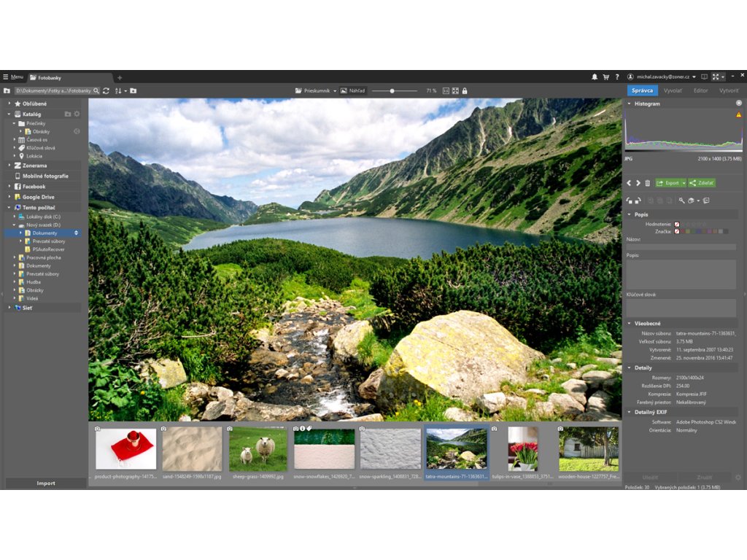Collapse the Detaily section
This screenshot has width=747, height=560.
point(630,367)
